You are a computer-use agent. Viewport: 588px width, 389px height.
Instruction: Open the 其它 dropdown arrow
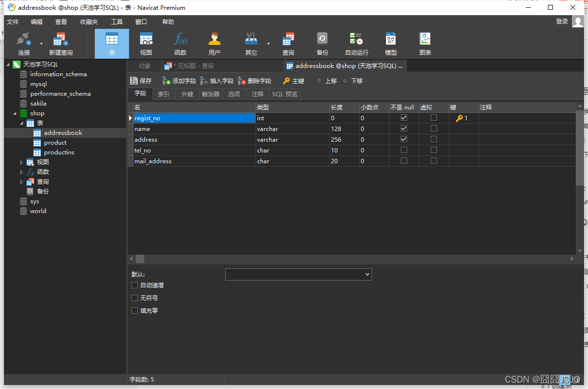268,43
